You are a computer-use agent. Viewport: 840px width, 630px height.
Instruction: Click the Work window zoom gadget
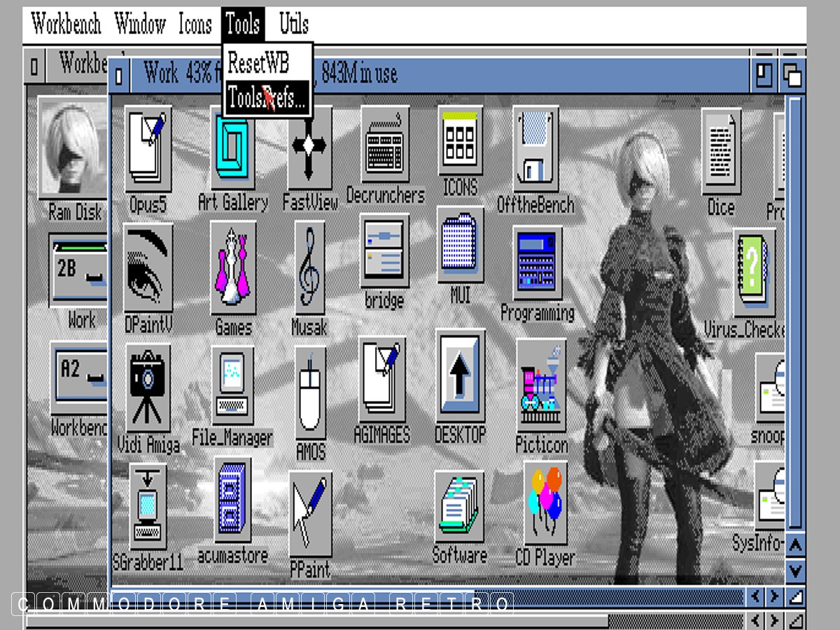765,74
